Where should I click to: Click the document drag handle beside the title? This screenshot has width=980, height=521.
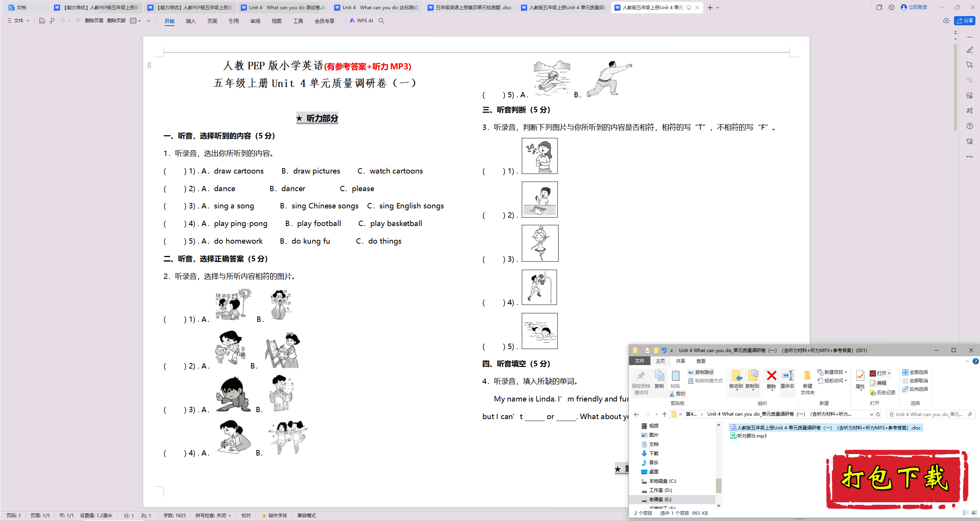point(149,65)
